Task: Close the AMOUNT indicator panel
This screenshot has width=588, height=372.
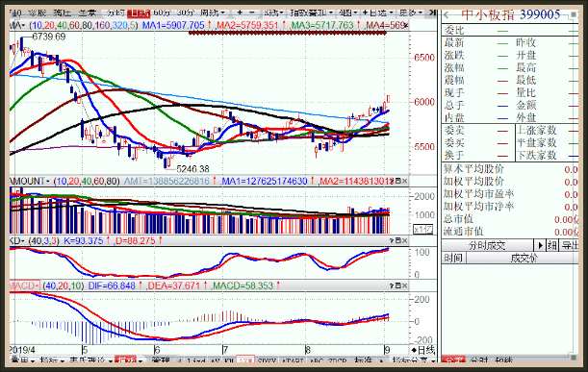Action: click(x=404, y=182)
